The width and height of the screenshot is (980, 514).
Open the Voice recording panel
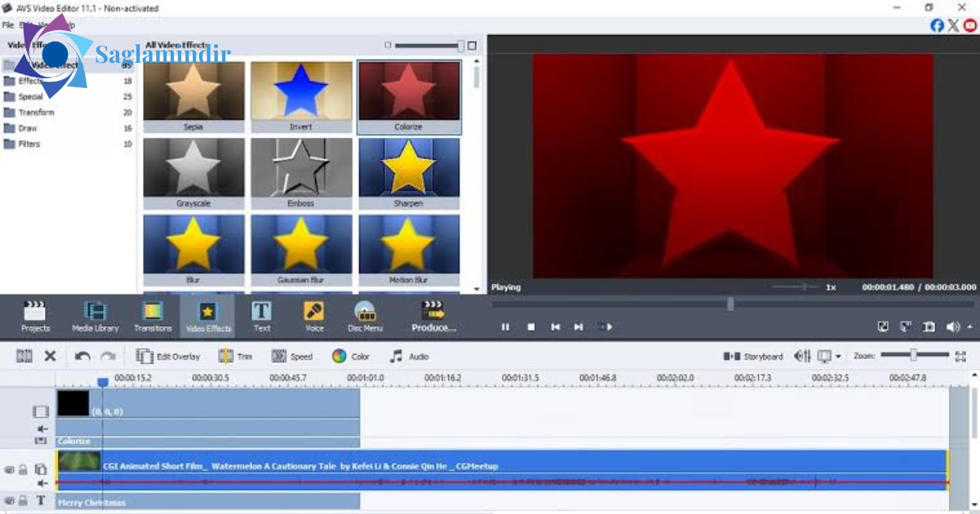pyautogui.click(x=314, y=317)
